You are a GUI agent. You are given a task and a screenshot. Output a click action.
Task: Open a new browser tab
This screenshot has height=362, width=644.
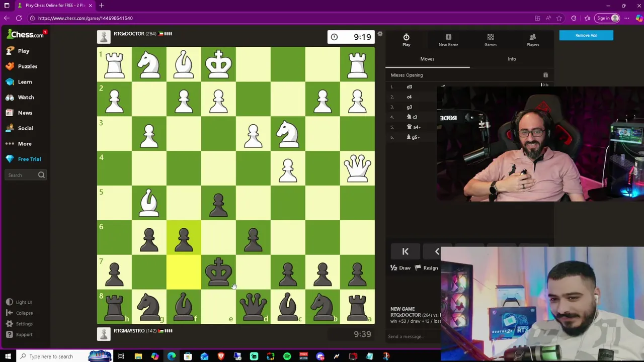coord(102,5)
